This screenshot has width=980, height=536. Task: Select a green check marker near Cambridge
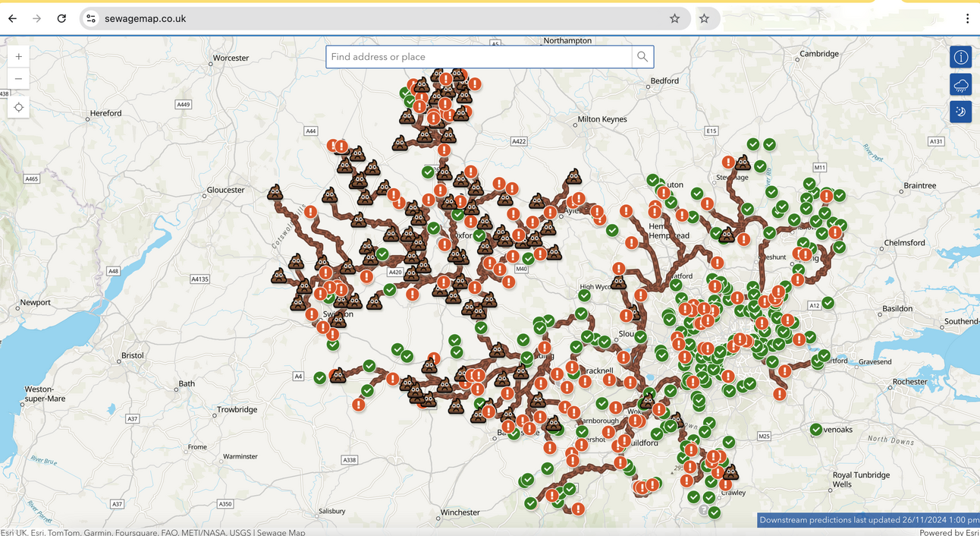(769, 143)
